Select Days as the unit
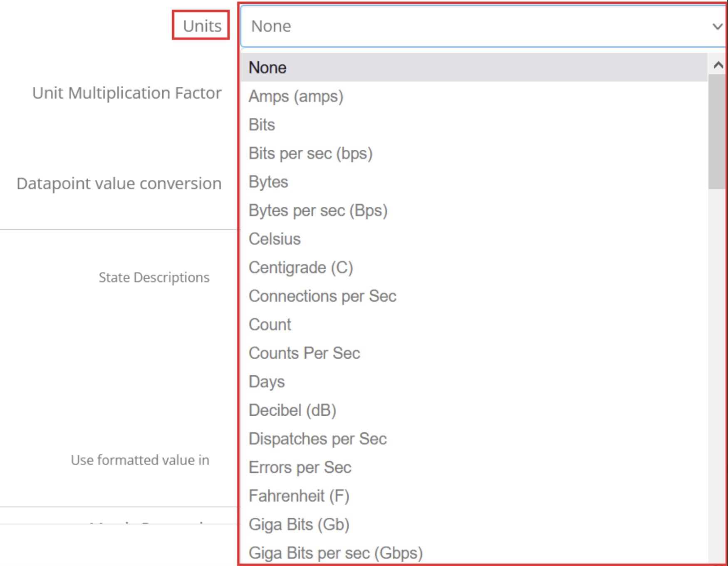The image size is (728, 566). coord(267,382)
